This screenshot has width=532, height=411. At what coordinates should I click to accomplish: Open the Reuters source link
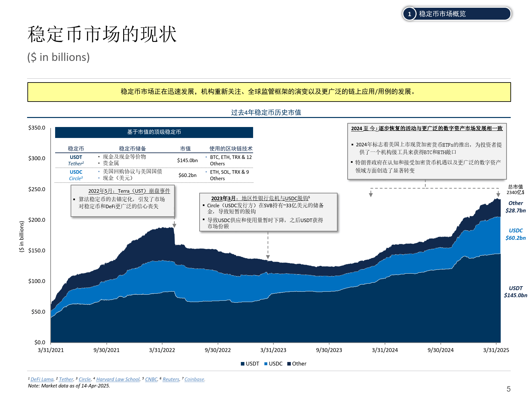(171, 379)
